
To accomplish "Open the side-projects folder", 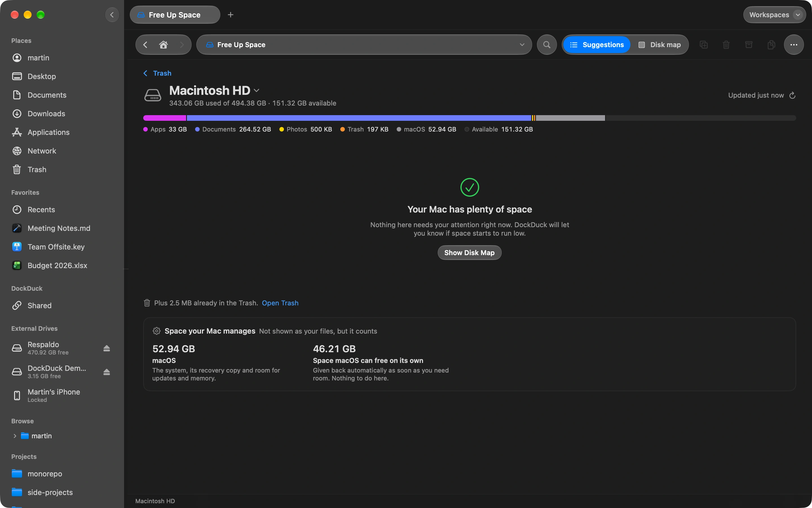I will [62, 492].
